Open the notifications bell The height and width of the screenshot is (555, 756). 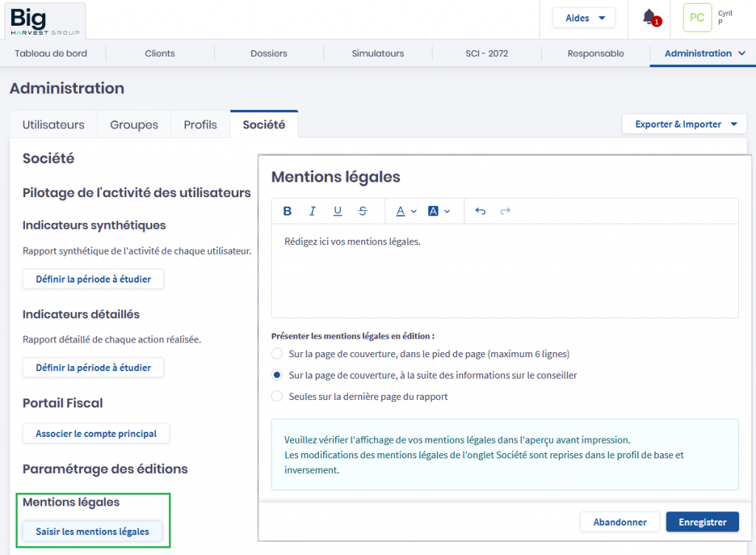click(x=650, y=18)
